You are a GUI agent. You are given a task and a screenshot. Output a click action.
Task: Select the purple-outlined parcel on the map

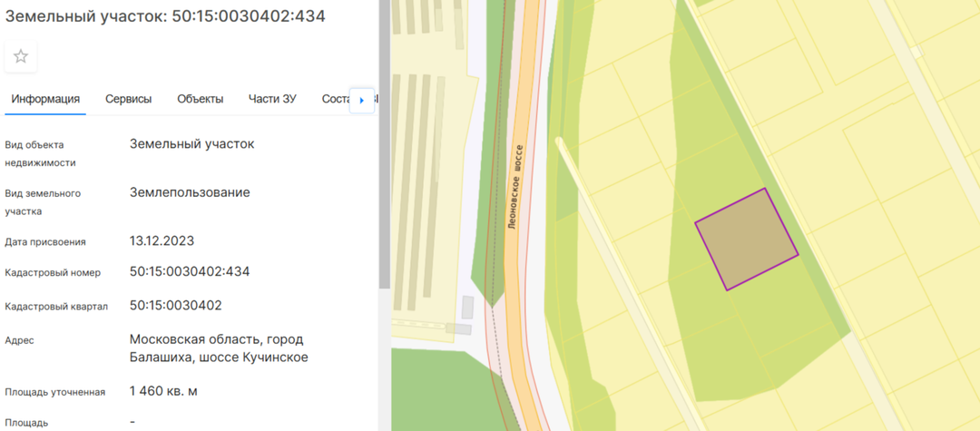click(x=747, y=240)
